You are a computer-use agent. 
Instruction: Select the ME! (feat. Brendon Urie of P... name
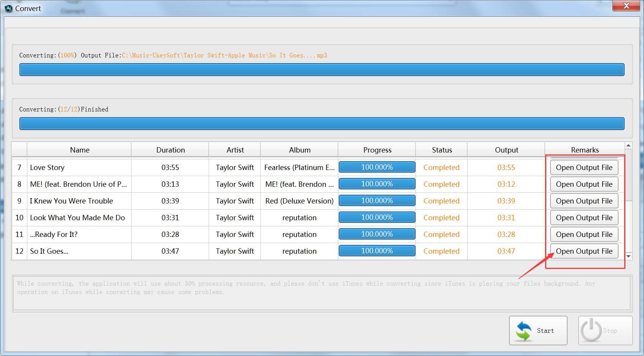78,184
